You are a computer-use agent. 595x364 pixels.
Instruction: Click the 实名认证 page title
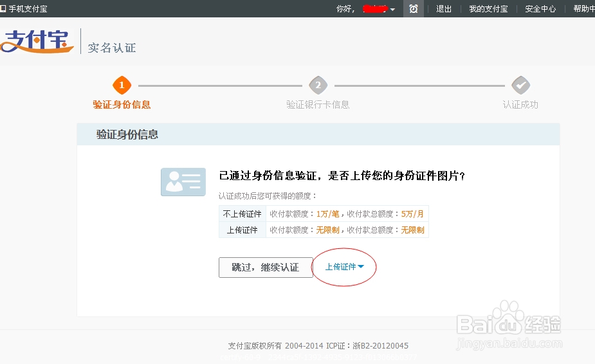point(112,48)
